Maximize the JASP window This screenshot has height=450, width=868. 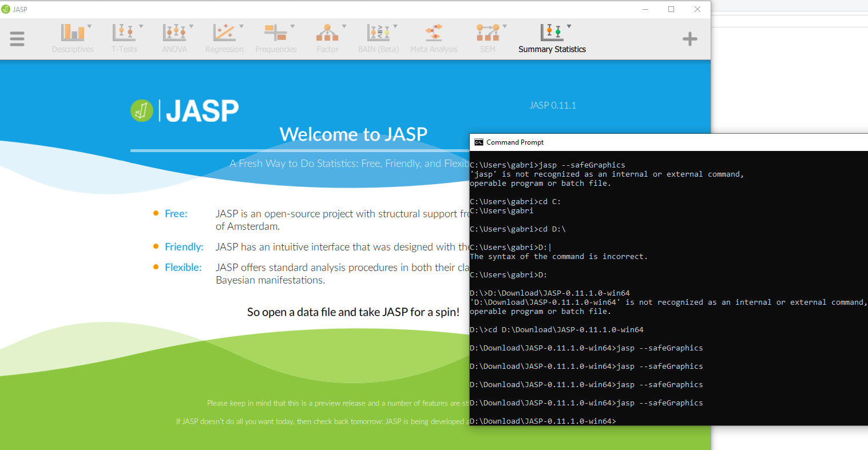pyautogui.click(x=671, y=9)
